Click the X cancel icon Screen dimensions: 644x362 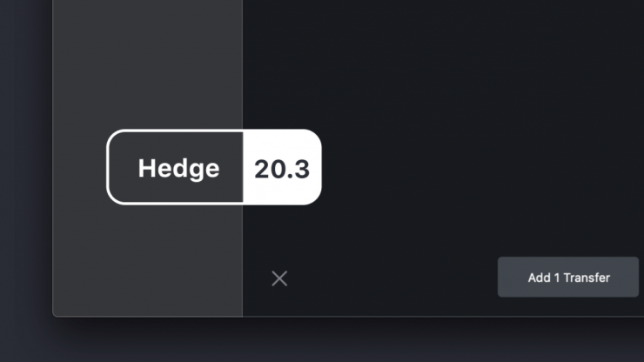[279, 278]
